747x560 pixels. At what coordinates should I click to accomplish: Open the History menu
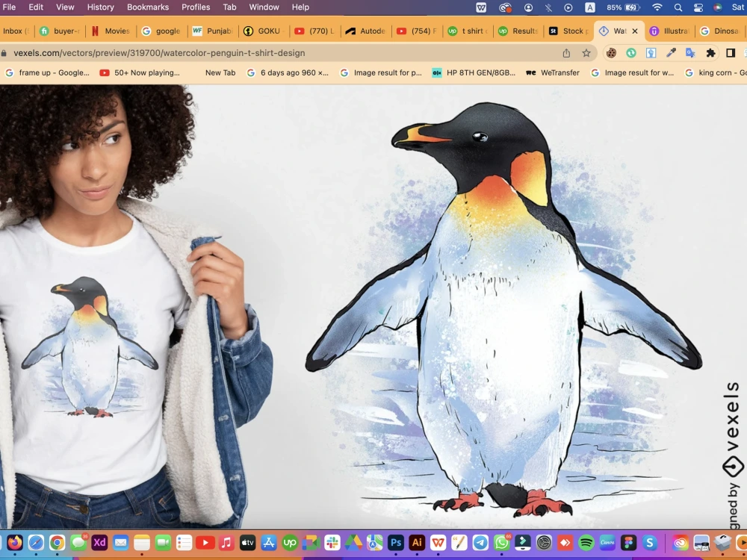pyautogui.click(x=101, y=7)
